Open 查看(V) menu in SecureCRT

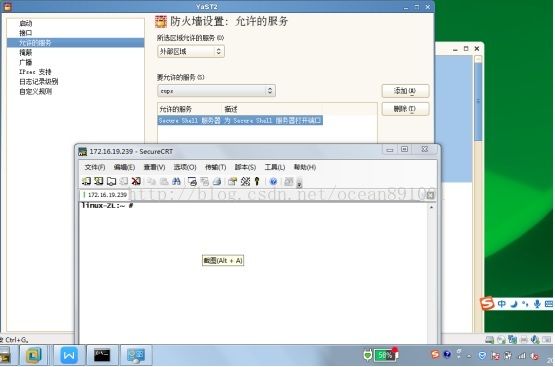point(154,167)
